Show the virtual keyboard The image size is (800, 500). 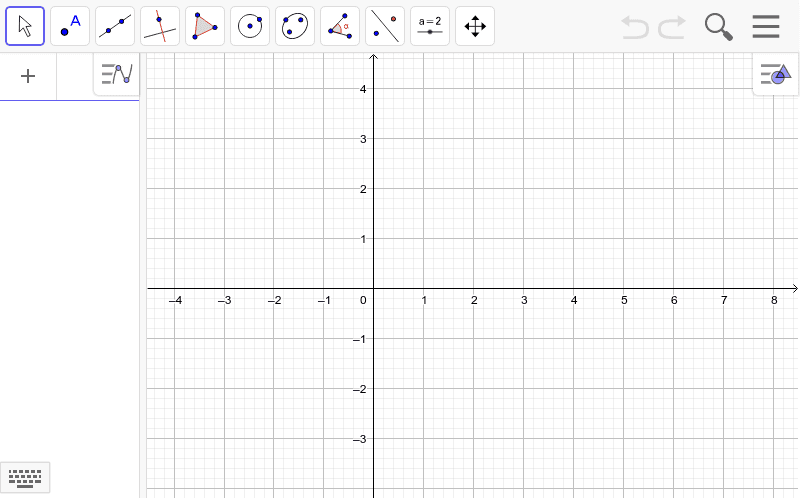tap(25, 478)
